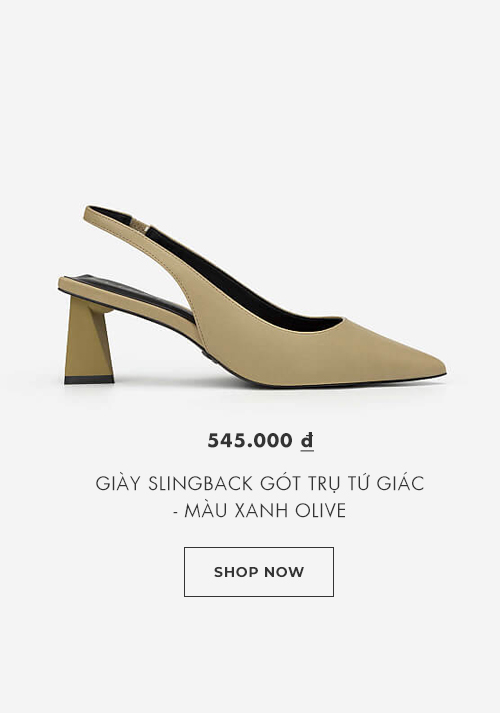The height and width of the screenshot is (713, 500).
Task: Click the word SHOP inside the button
Action: click(235, 572)
